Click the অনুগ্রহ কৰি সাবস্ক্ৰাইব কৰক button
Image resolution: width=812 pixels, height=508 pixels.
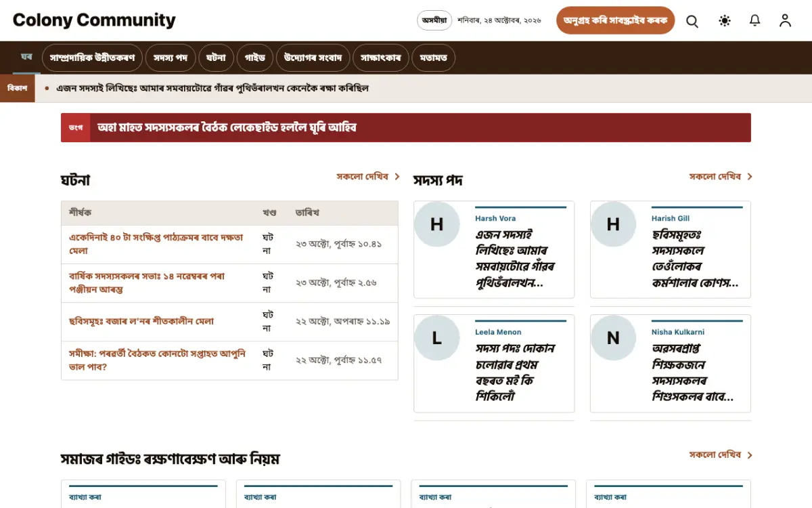click(616, 20)
